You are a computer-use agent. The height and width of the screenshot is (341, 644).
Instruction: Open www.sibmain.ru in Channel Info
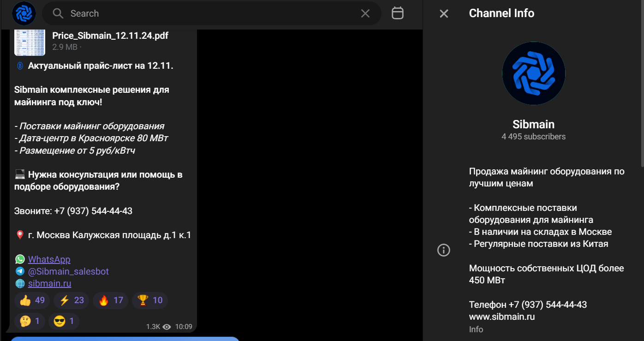click(502, 317)
